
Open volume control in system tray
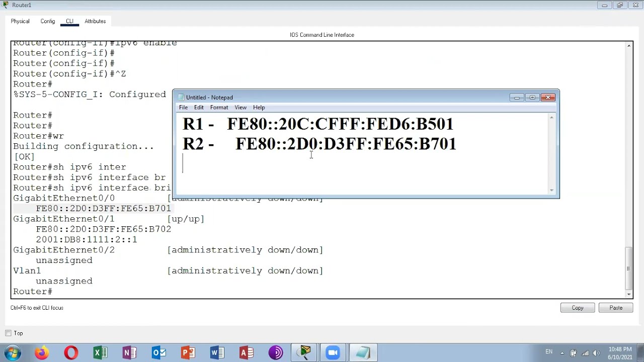(596, 353)
